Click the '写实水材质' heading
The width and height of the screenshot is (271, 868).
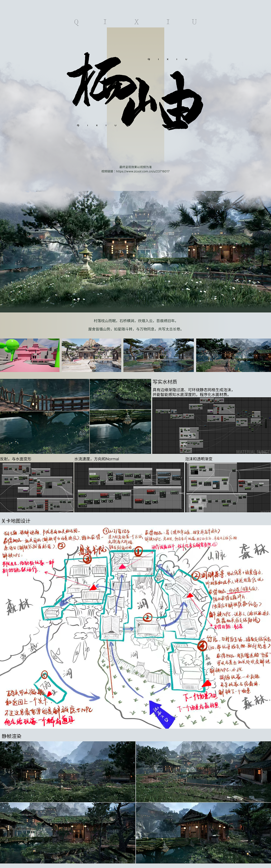click(165, 382)
